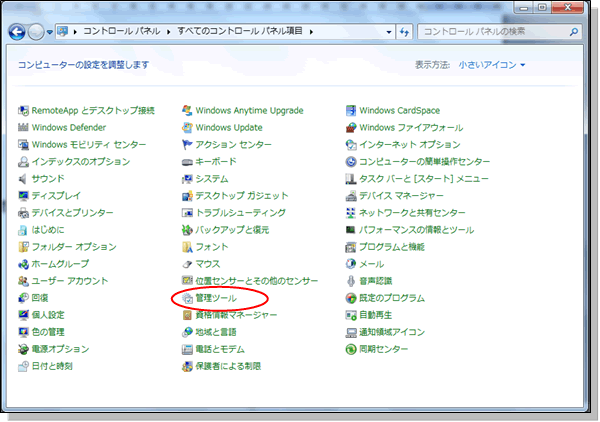This screenshot has width=600, height=422.
Task: Open デスクトップ ガジェット link
Action: coord(241,196)
